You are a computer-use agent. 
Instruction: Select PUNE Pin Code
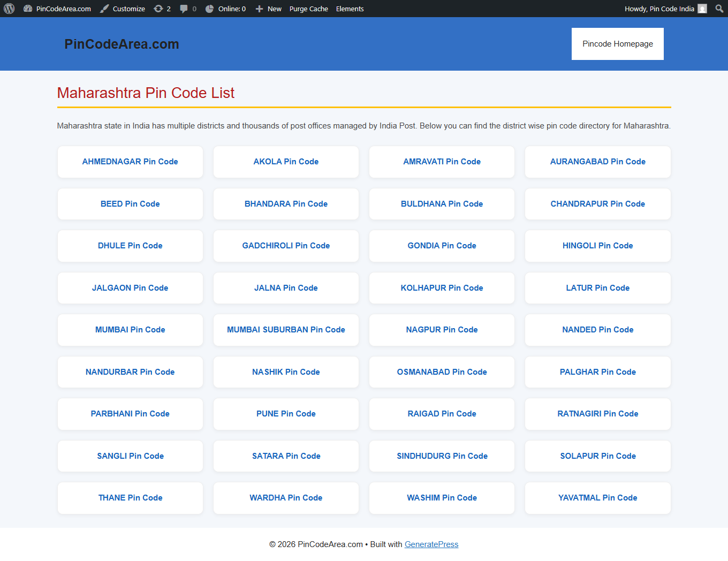point(286,414)
